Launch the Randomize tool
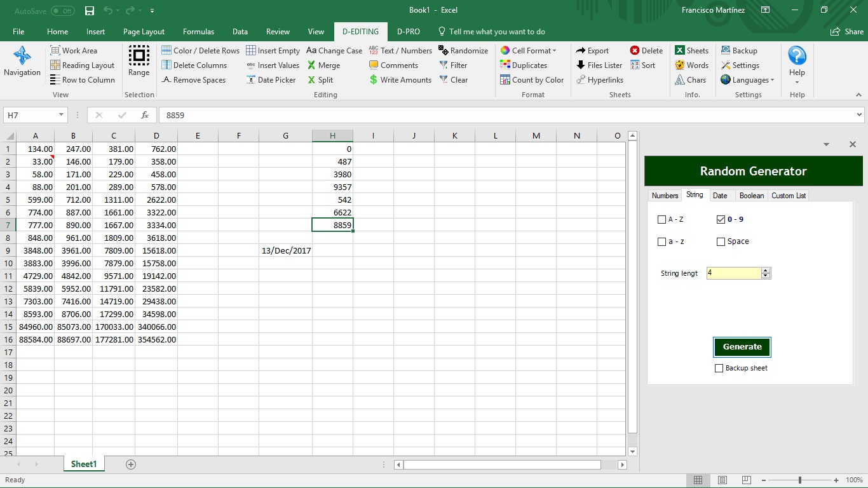 (x=463, y=51)
